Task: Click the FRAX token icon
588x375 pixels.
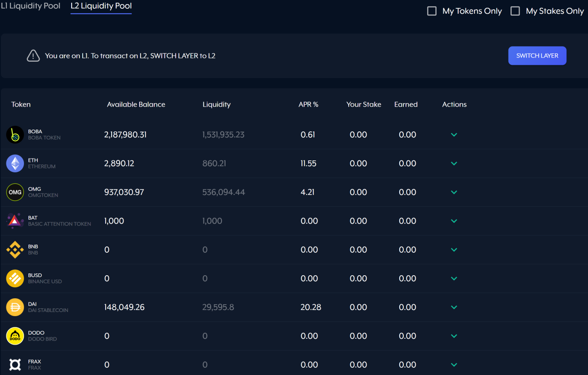Action: pyautogui.click(x=15, y=365)
